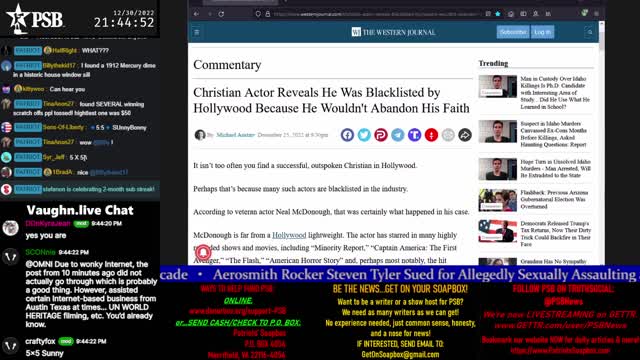Click the PSB logo in the overlay
Screen dimensions: 640x360
click(35, 18)
